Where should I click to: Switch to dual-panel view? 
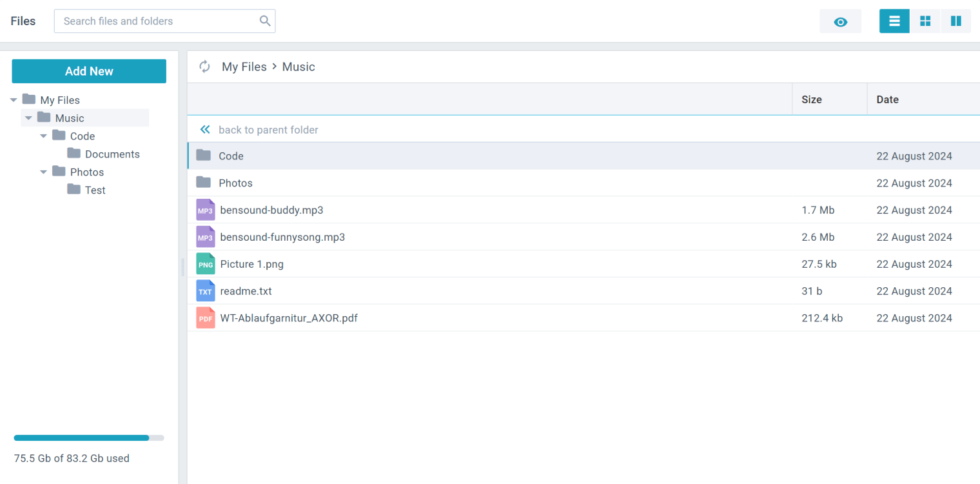click(x=955, y=21)
